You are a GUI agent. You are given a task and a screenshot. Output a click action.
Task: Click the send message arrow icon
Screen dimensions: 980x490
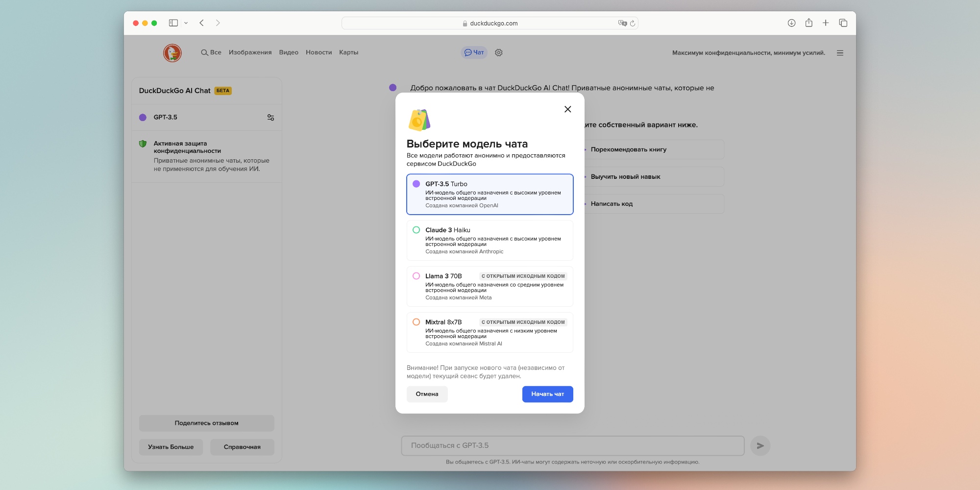click(760, 445)
